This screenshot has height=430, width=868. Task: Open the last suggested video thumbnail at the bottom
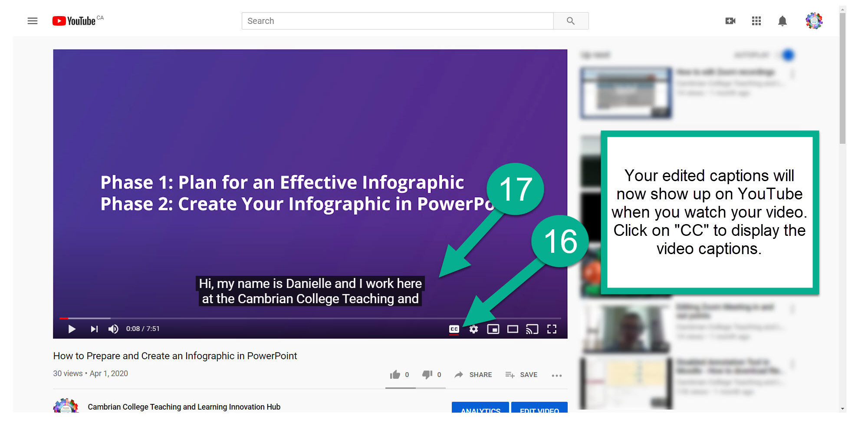click(x=626, y=384)
